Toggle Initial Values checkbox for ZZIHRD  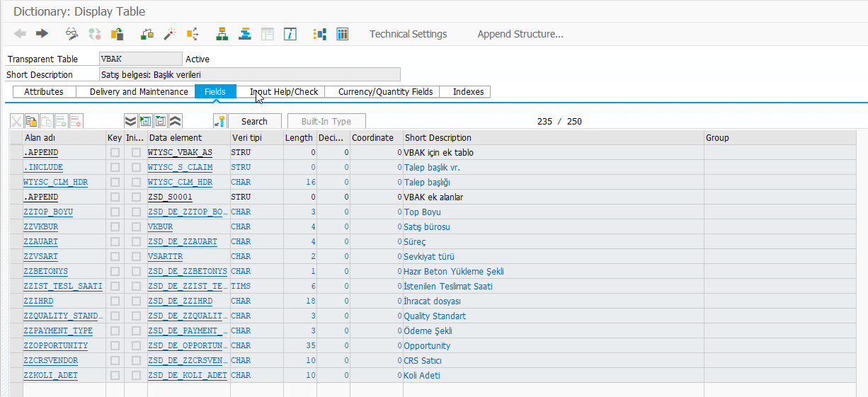coord(136,301)
